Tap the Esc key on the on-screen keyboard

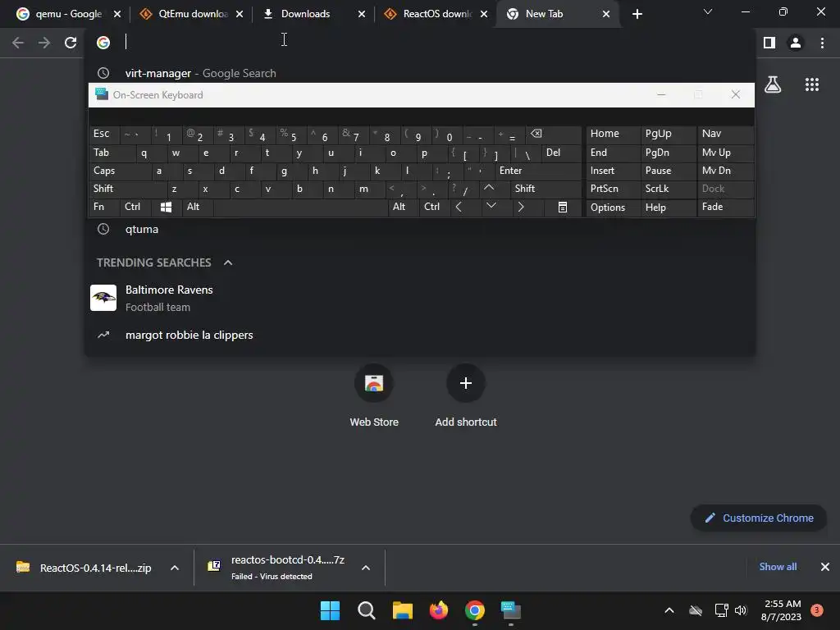click(x=104, y=134)
